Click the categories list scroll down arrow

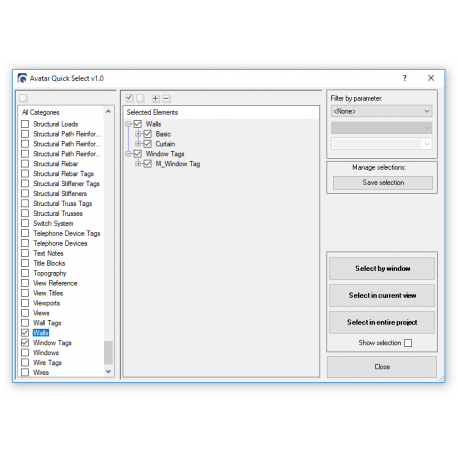(108, 371)
